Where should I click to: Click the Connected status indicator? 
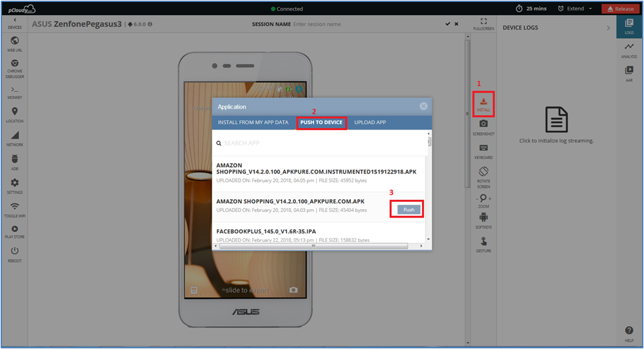pyautogui.click(x=287, y=9)
